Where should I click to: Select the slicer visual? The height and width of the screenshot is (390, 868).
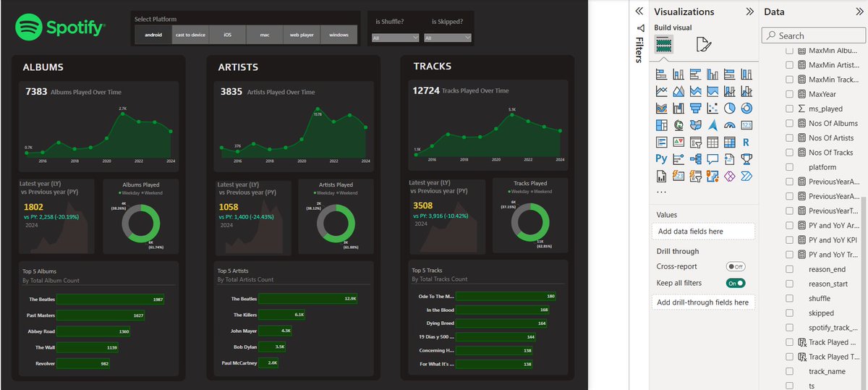(x=696, y=143)
